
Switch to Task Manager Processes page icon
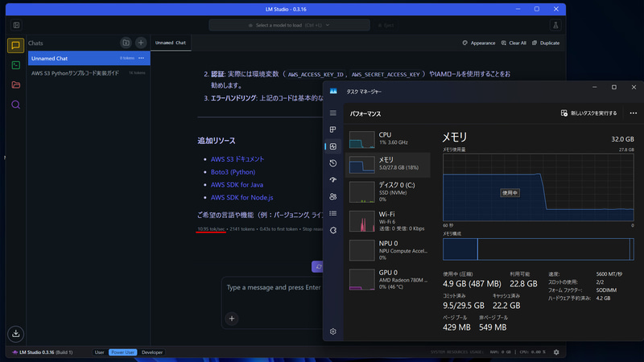click(x=333, y=130)
